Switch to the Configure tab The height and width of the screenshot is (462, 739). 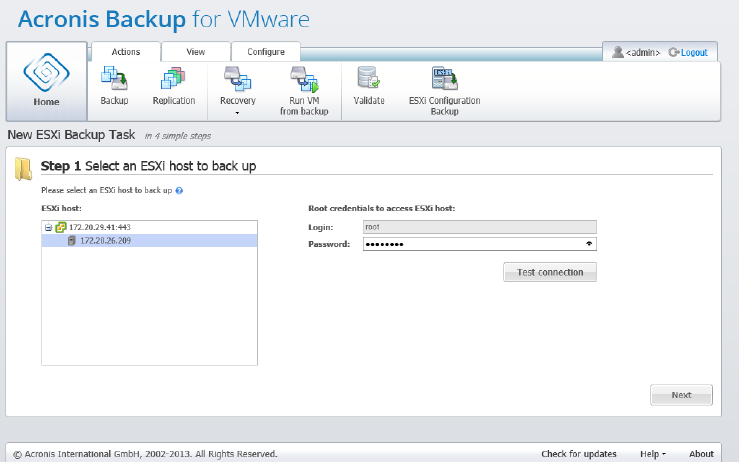(266, 52)
